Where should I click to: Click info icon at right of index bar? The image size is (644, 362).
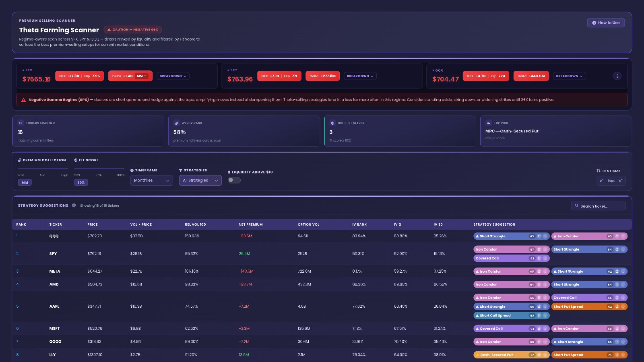click(617, 76)
